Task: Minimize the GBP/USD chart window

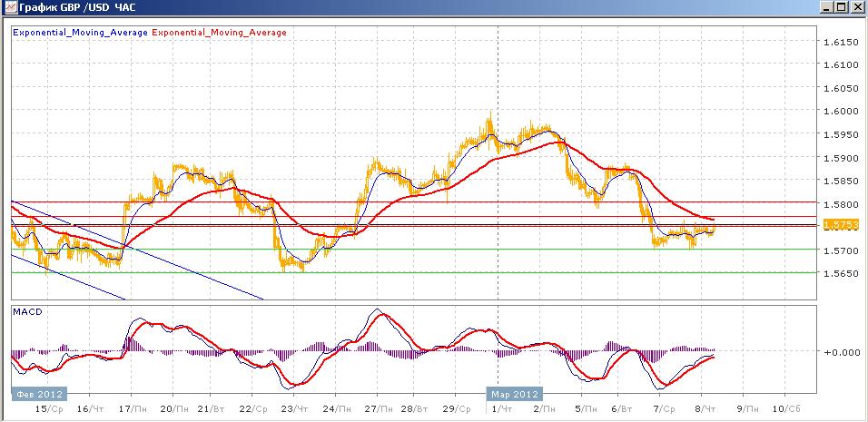Action: pos(827,7)
